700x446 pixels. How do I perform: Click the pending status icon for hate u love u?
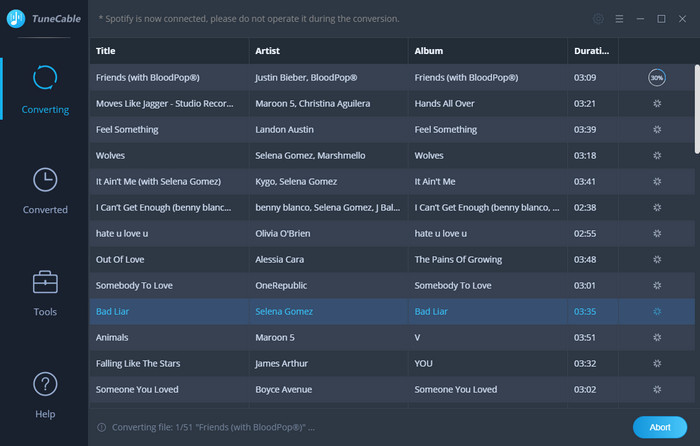[657, 233]
